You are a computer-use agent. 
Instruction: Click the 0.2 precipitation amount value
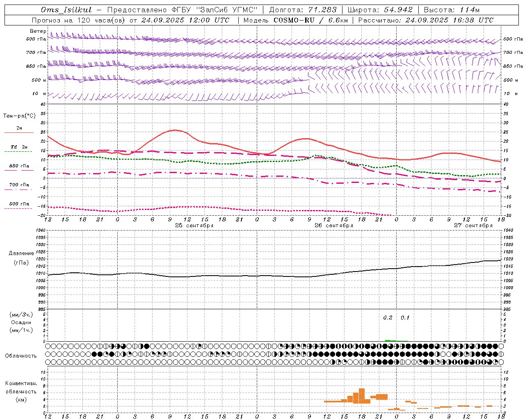pos(388,318)
